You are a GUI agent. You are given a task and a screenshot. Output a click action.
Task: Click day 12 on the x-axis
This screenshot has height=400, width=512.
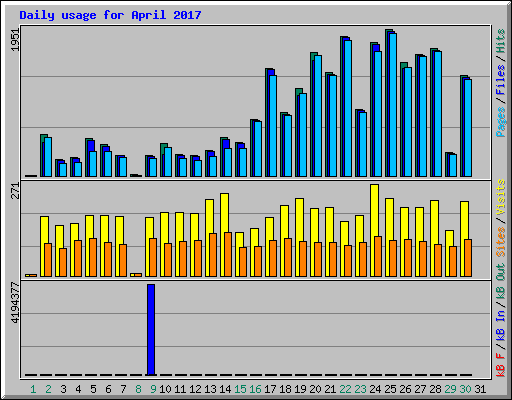click(195, 389)
